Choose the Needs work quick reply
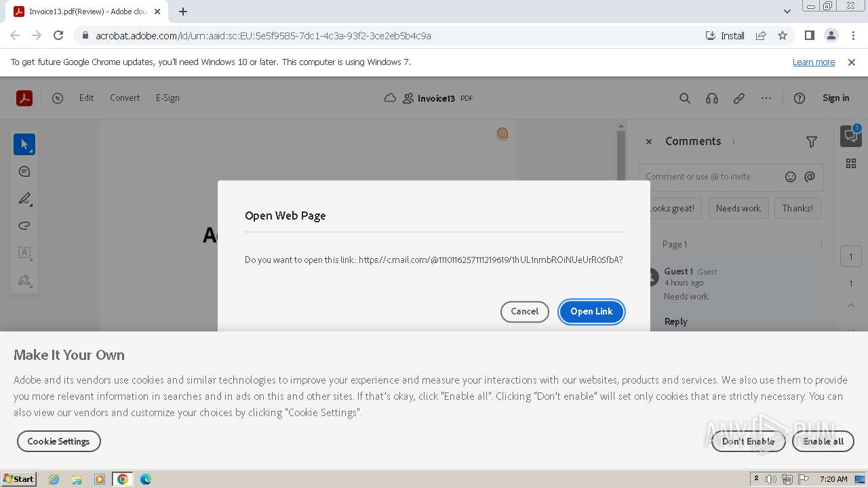The image size is (868, 488). 738,208
